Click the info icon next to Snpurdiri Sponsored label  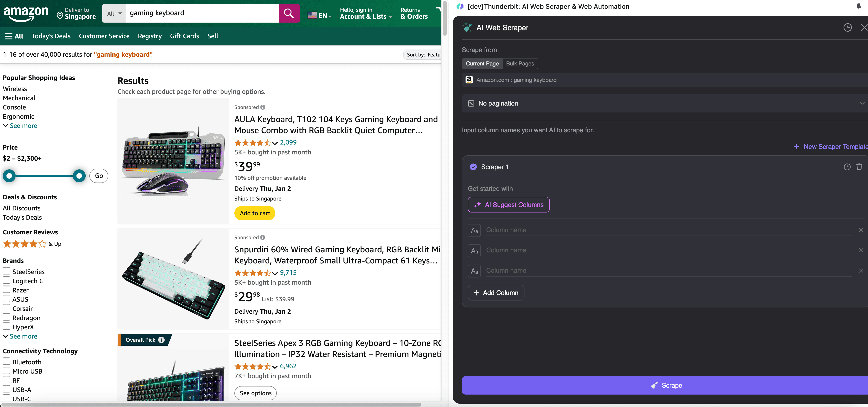click(x=263, y=237)
